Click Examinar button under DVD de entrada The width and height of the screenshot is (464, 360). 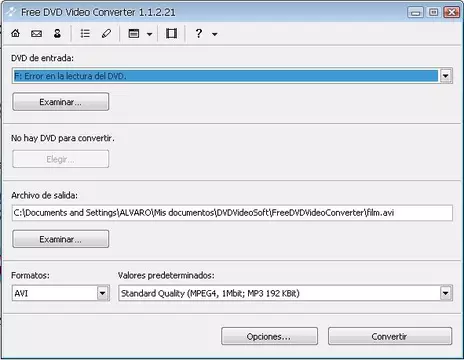[x=61, y=102]
